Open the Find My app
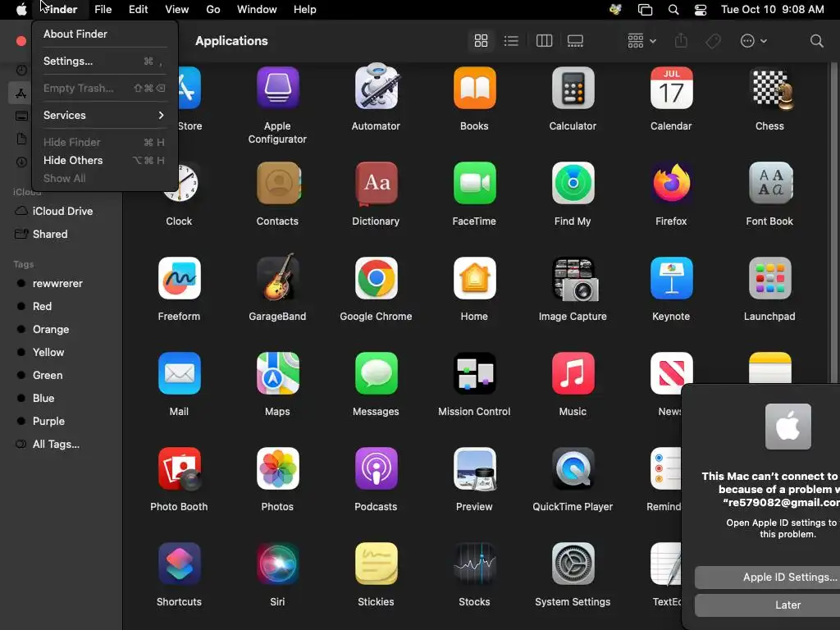Viewport: 840px width, 630px height. click(x=573, y=183)
